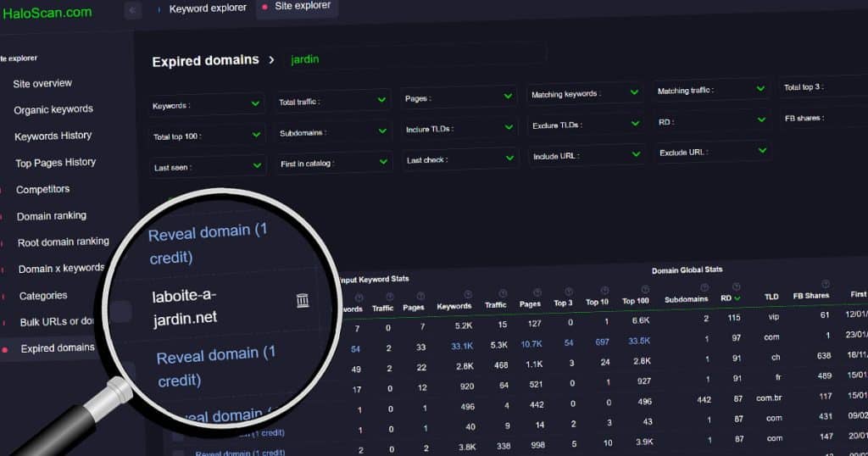Open help icon above Domain Global Stats Traffic

(x=503, y=293)
